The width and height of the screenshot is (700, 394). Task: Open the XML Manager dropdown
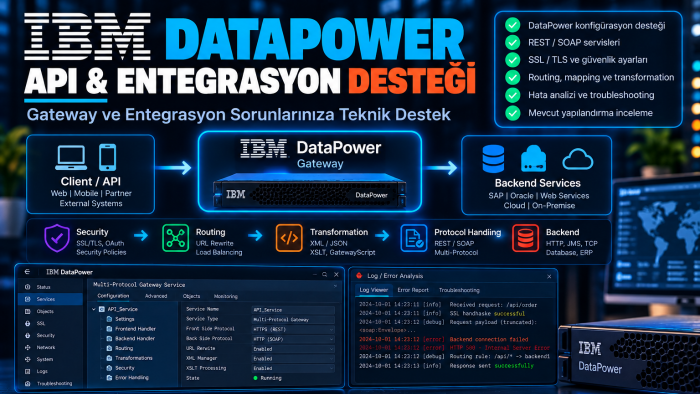pos(293,359)
